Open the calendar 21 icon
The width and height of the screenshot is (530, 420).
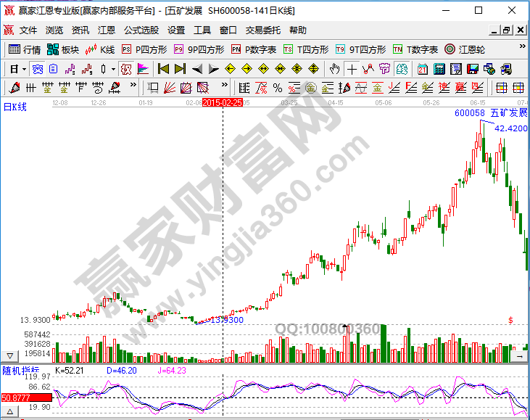(423, 69)
